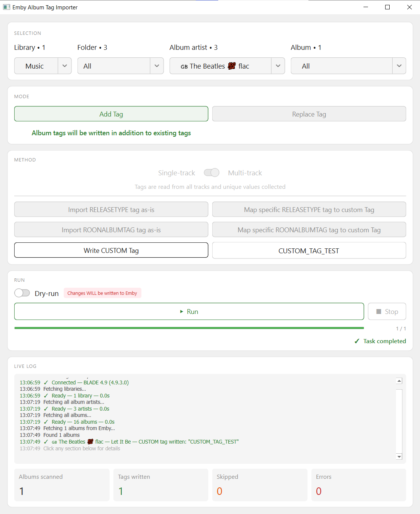
Task: Click the CUSTOM_TAG_TEST input field
Action: point(309,251)
